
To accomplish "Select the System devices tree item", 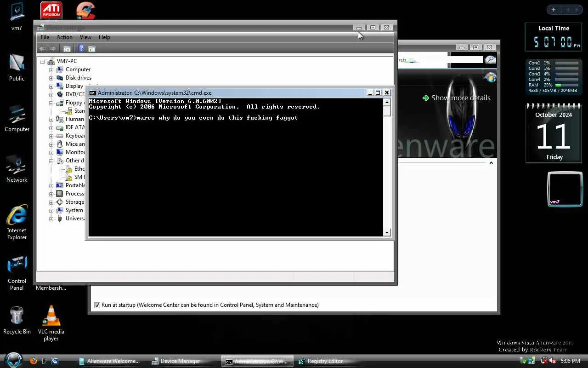I will 74,210.
